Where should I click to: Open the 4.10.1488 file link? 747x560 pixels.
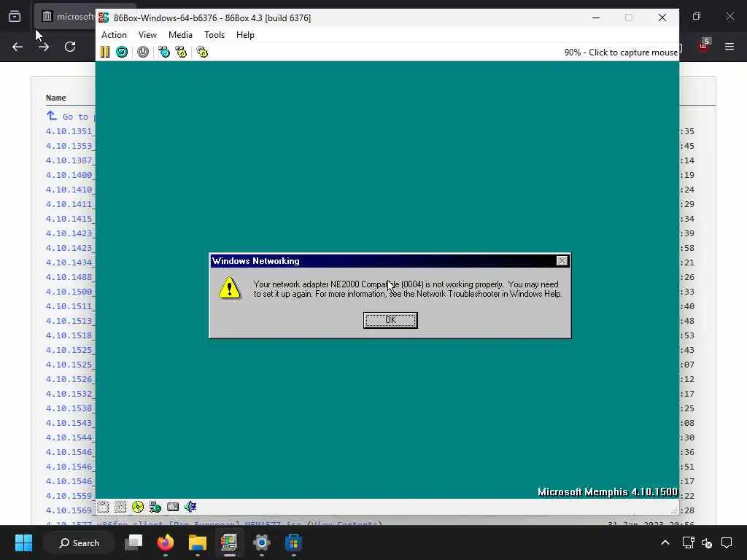(x=70, y=276)
